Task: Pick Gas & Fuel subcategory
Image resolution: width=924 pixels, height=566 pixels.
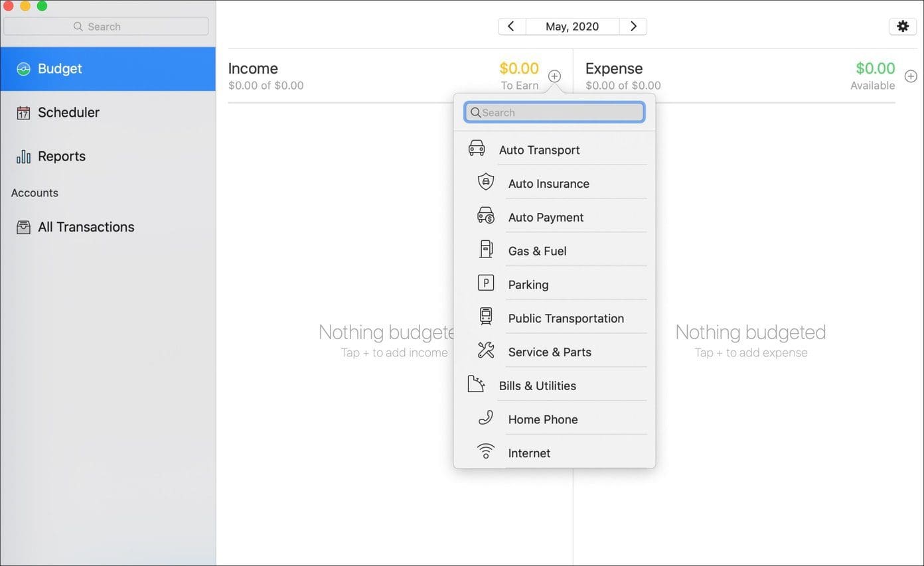Action: point(554,251)
